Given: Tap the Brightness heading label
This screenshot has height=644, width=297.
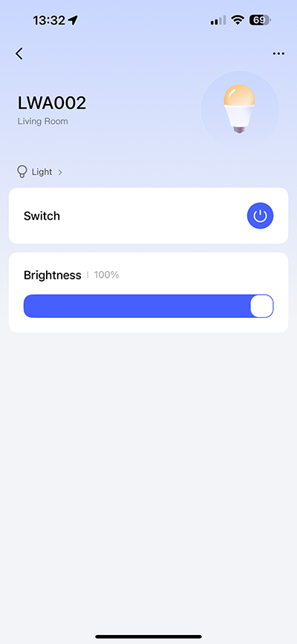Looking at the screenshot, I should [53, 275].
